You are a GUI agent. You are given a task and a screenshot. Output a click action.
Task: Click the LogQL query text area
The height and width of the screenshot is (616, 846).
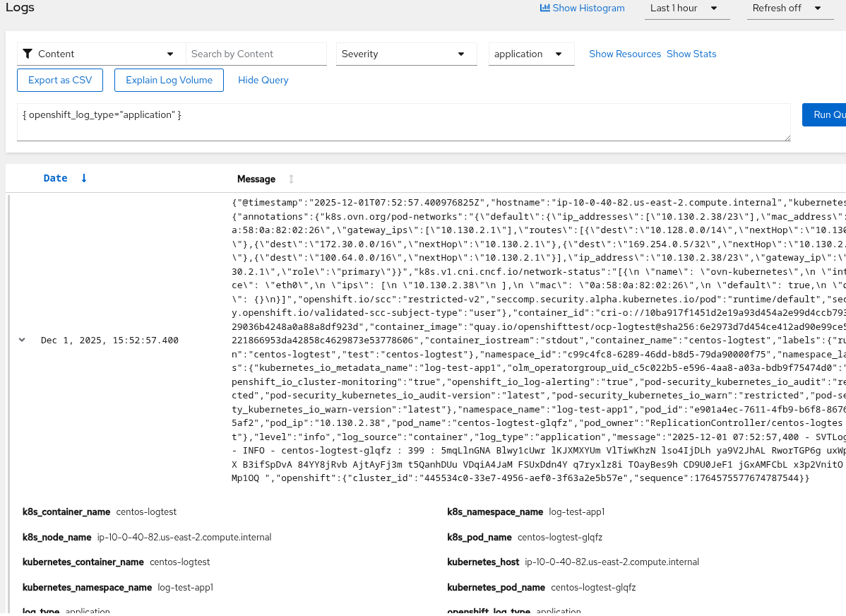[x=403, y=122]
